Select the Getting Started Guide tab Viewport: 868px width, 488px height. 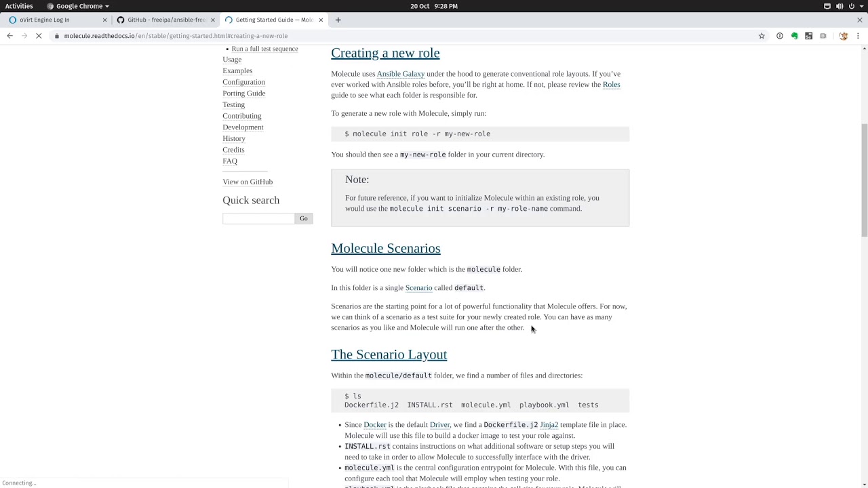click(x=274, y=20)
